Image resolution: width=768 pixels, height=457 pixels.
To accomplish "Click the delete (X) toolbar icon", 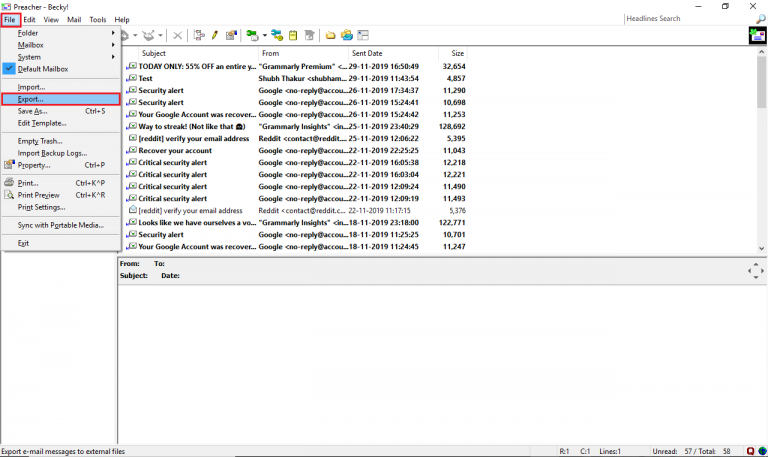I will pos(177,35).
